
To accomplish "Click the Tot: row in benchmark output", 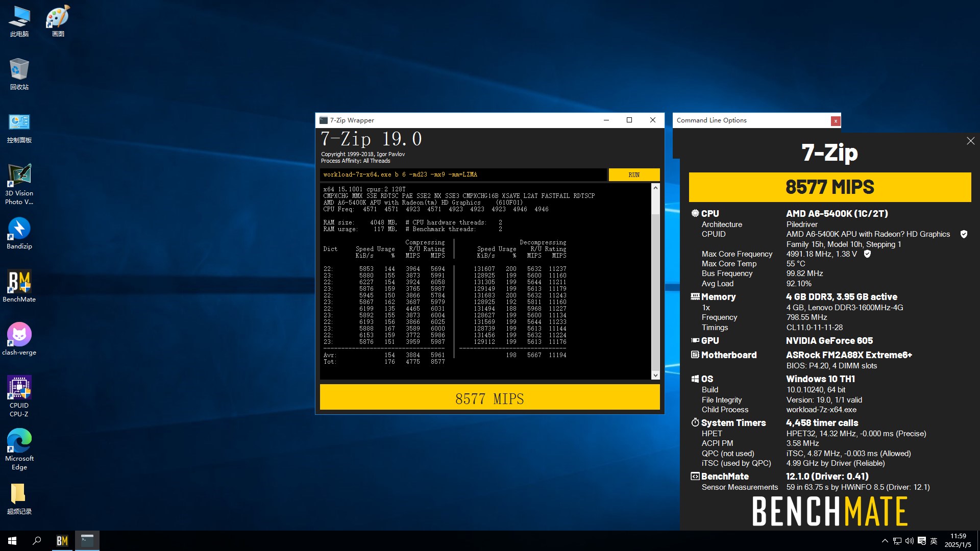I will pos(384,362).
